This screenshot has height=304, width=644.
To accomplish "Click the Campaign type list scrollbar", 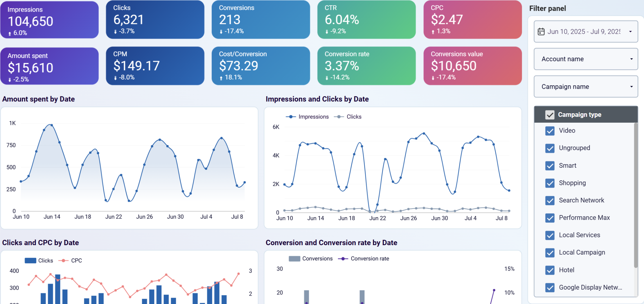I will pos(636,195).
